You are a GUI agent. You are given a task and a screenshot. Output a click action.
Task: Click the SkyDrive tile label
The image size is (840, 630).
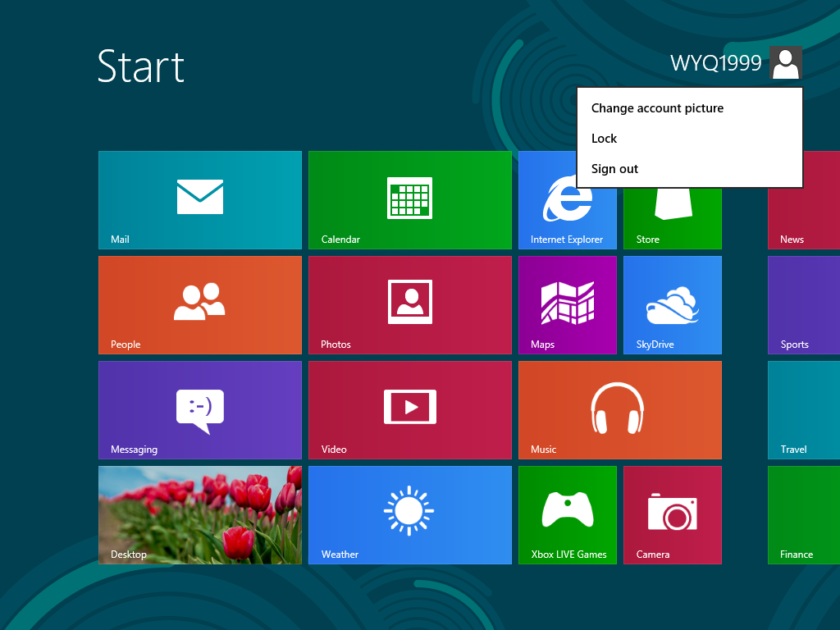pos(655,345)
